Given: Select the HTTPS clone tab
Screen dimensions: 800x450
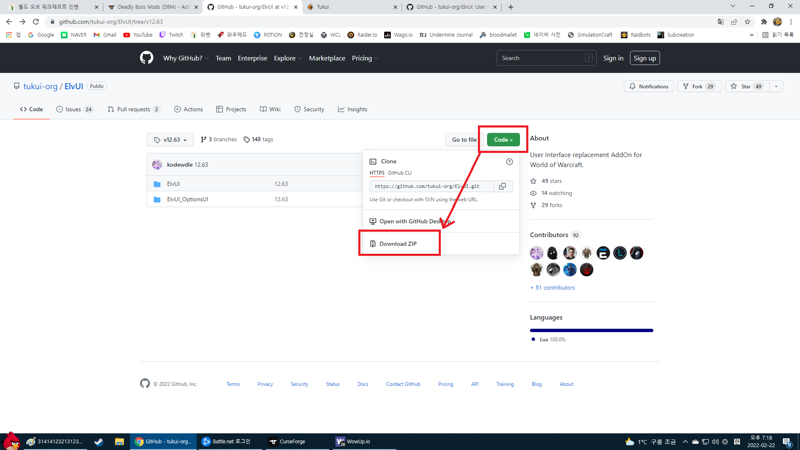Looking at the screenshot, I should click(x=377, y=173).
